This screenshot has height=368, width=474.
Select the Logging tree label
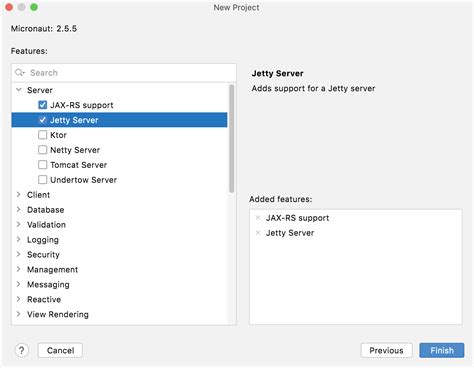point(43,240)
